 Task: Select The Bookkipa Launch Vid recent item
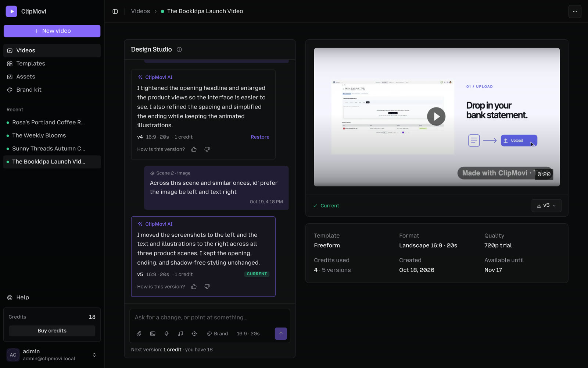(52, 162)
